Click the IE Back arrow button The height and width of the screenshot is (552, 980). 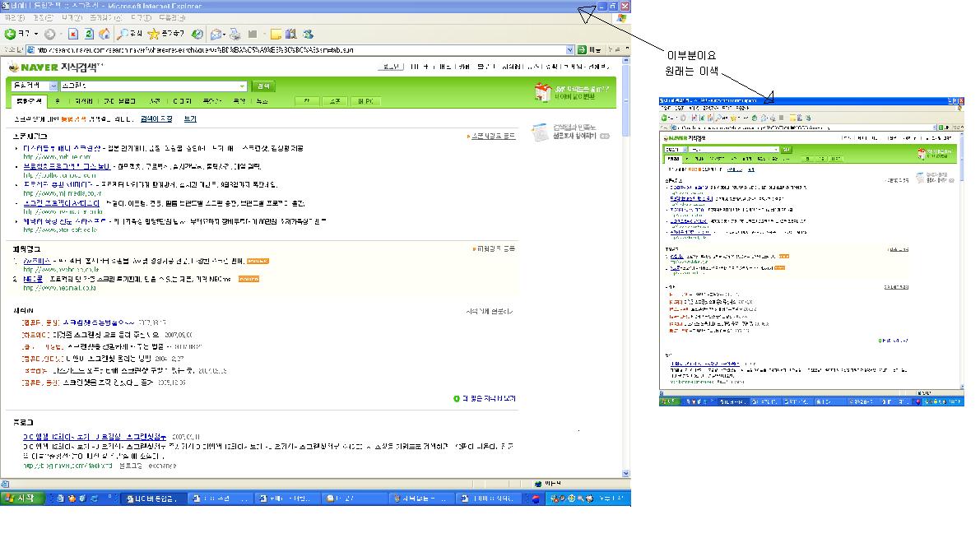(11, 34)
